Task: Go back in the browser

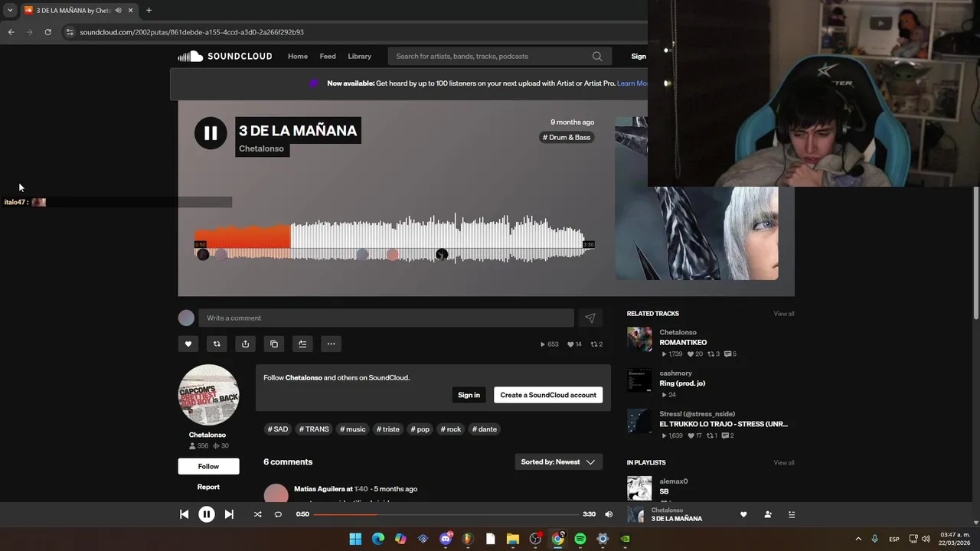Action: [11, 32]
